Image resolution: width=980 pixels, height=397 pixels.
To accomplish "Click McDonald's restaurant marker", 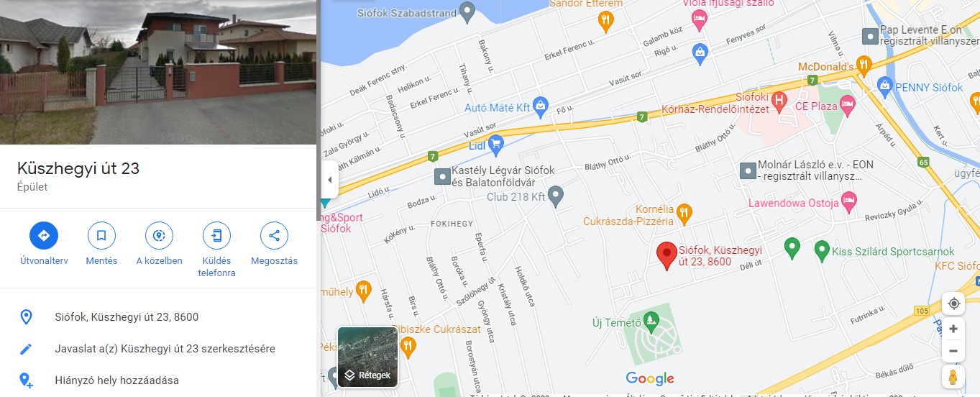I will tap(864, 66).
